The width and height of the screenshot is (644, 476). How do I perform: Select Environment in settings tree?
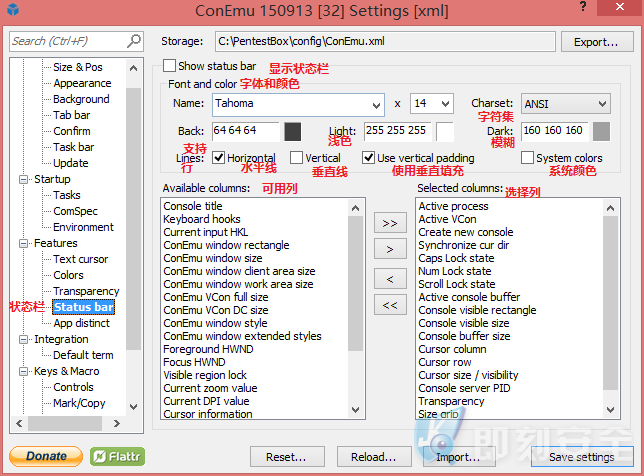(83, 227)
